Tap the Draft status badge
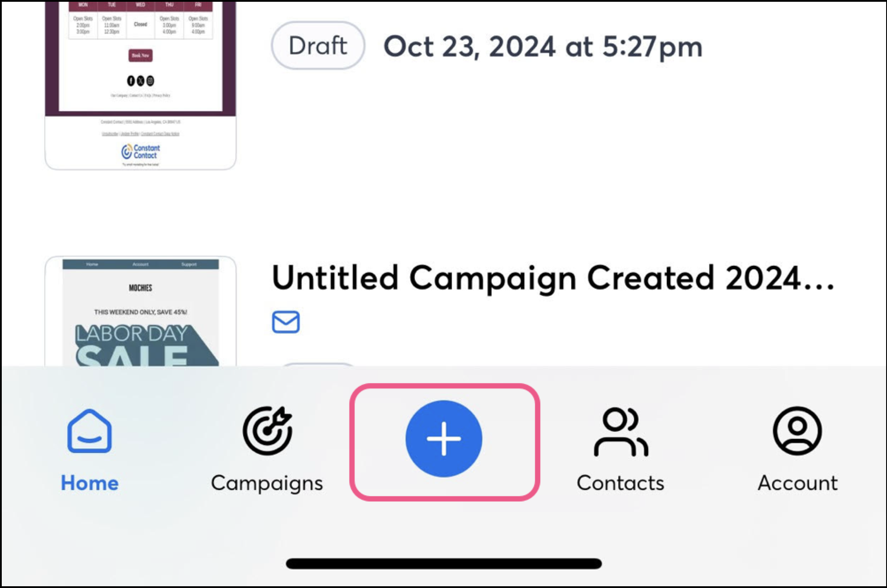Viewport: 887px width, 588px height. (318, 45)
